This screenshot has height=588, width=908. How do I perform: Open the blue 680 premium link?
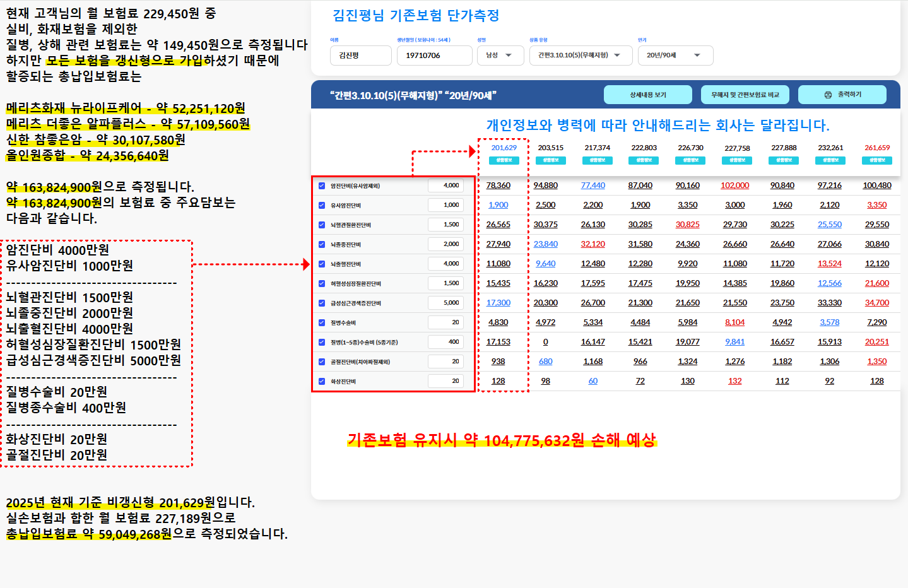(x=546, y=362)
